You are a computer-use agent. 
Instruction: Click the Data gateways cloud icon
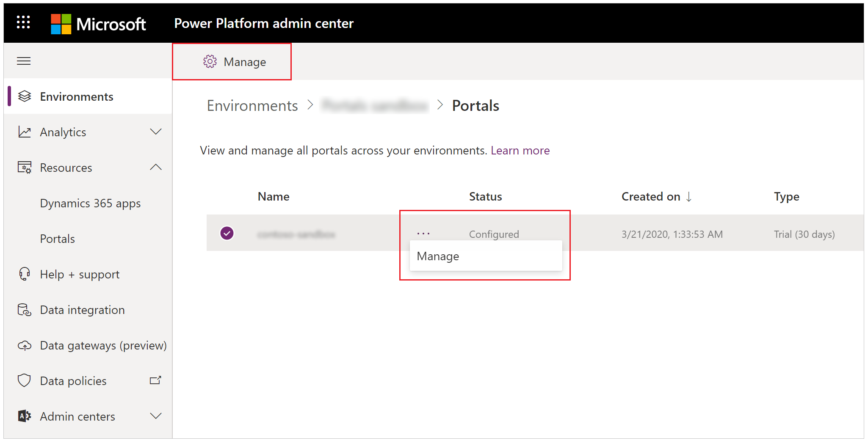[x=25, y=346]
